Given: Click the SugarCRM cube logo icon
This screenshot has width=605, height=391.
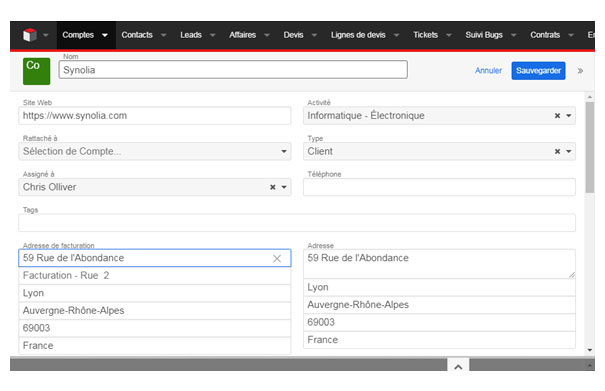Looking at the screenshot, I should coord(30,35).
